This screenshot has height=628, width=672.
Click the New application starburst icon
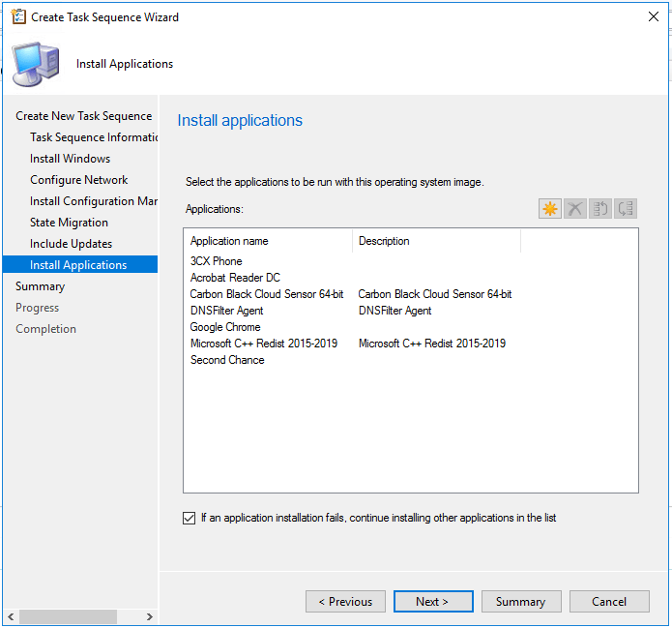point(550,209)
